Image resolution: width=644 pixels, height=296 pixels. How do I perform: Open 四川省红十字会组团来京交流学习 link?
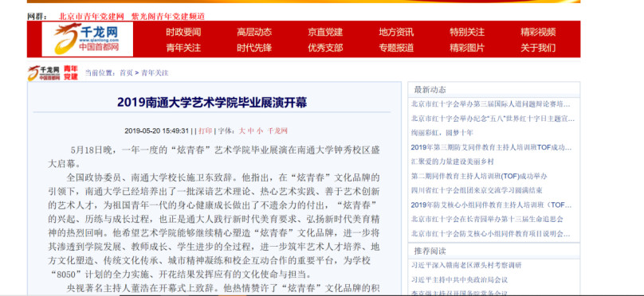tap(477, 190)
